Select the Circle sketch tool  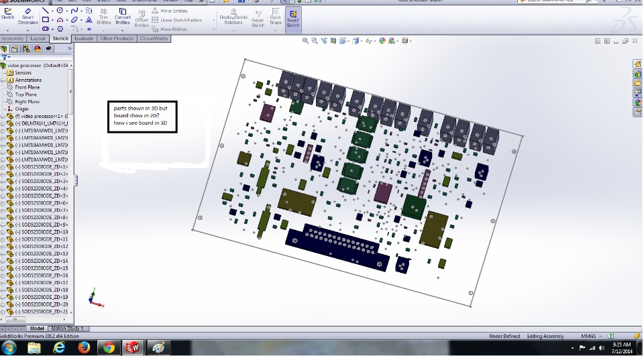click(x=60, y=11)
